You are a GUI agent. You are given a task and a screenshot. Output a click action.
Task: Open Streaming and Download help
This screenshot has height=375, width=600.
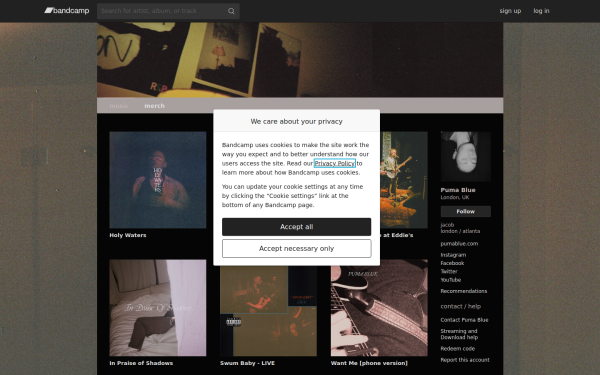pyautogui.click(x=459, y=334)
